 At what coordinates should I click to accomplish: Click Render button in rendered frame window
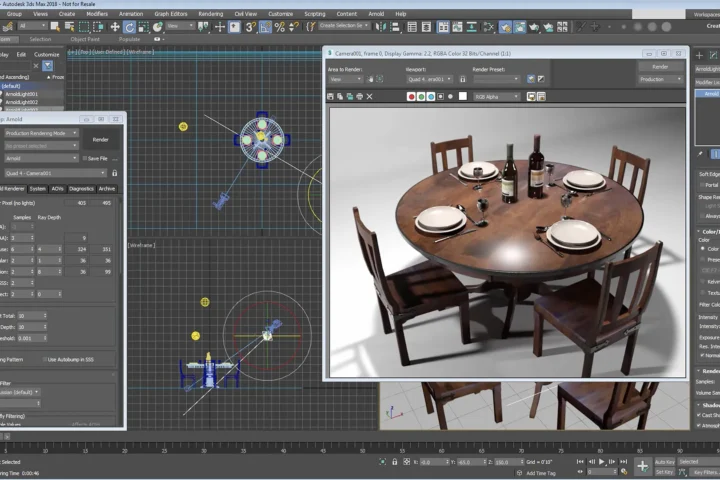(660, 67)
